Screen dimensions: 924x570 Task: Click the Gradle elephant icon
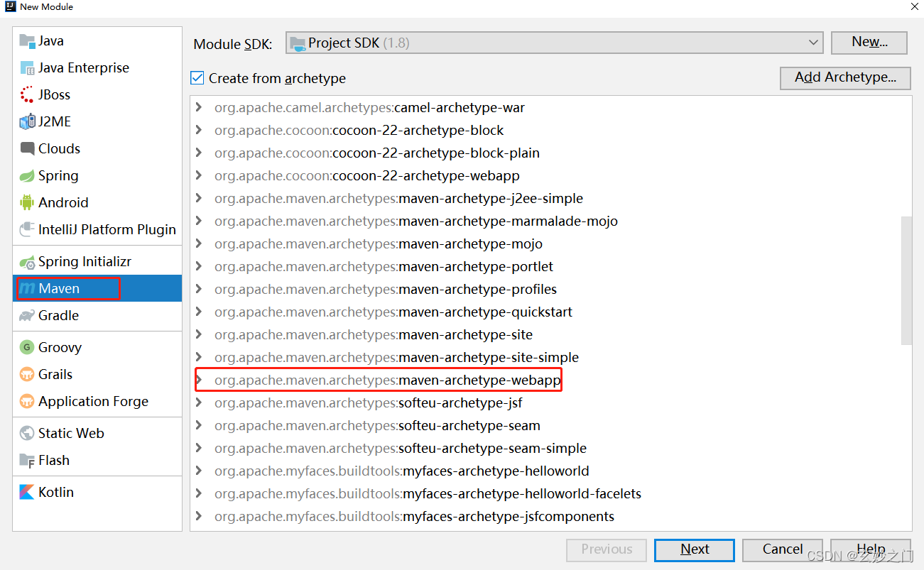(28, 316)
